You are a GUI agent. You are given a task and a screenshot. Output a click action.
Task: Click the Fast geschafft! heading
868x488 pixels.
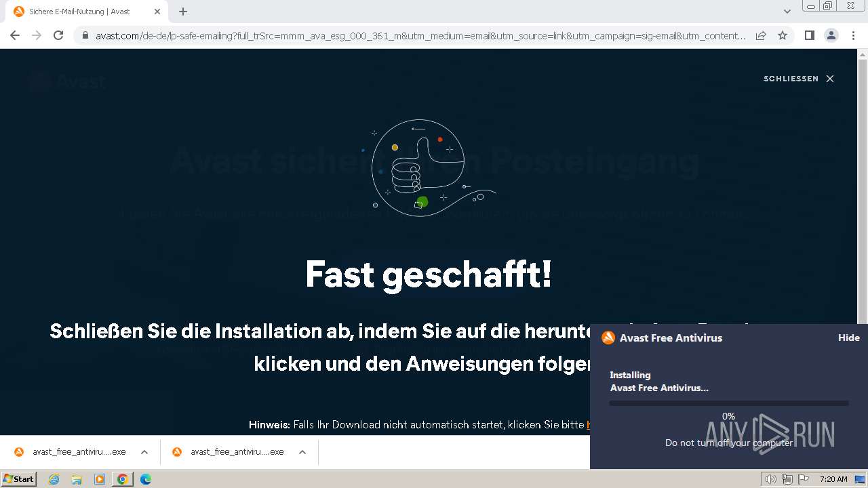pyautogui.click(x=429, y=274)
